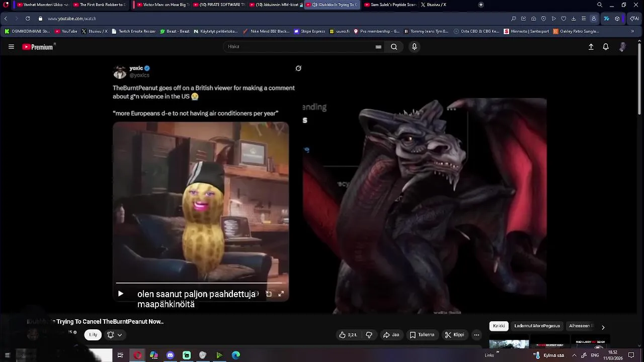Open the browser snapshot camera icon
This screenshot has height=362, width=644.
pyautogui.click(x=533, y=19)
